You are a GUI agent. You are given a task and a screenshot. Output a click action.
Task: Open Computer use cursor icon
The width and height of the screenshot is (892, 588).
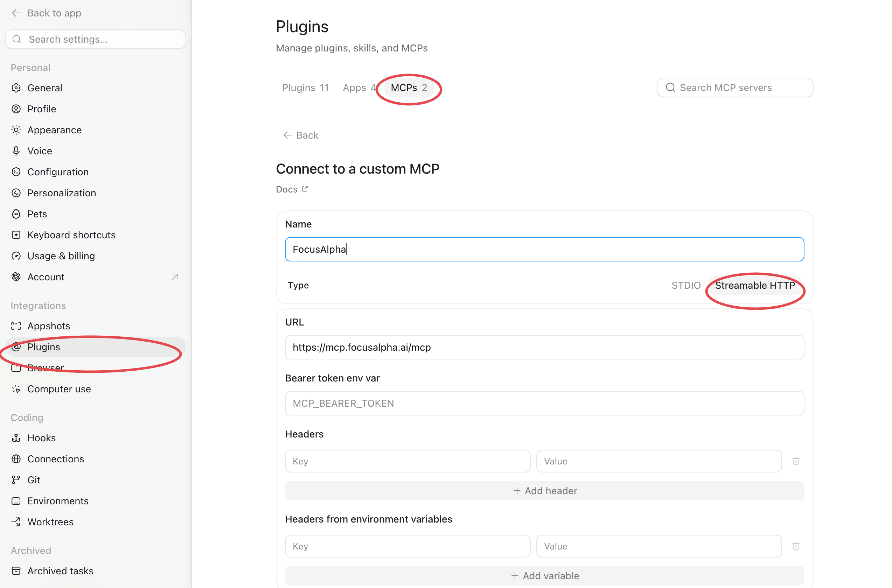click(16, 389)
